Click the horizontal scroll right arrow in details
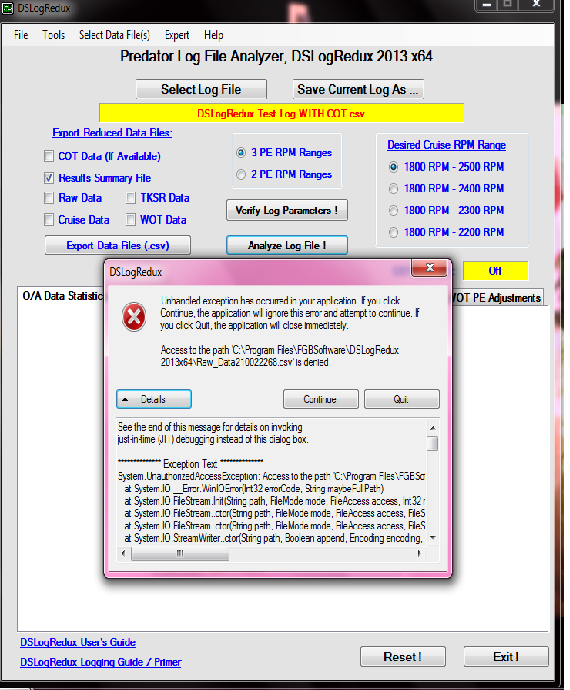Viewport: 570px width, 690px height. 419,553
